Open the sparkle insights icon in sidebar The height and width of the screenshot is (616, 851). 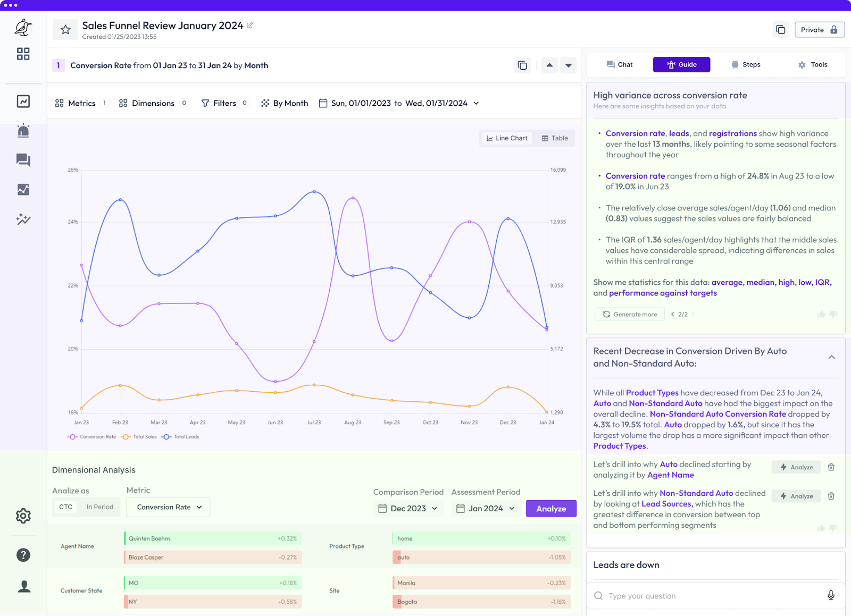[23, 219]
